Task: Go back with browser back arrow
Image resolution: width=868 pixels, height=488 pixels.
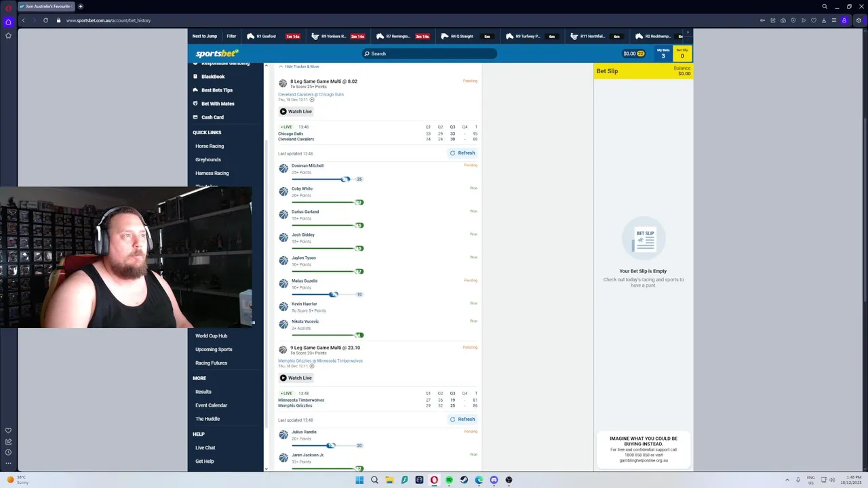Action: (23, 20)
